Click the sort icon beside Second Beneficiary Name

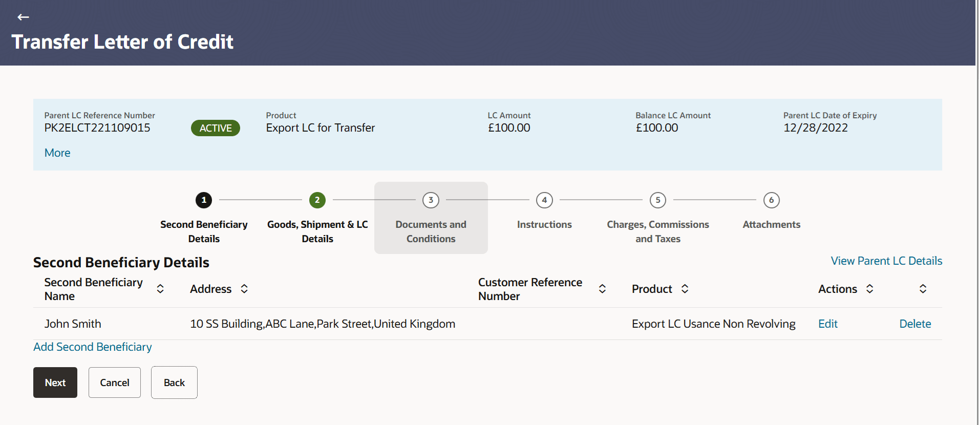(x=160, y=289)
